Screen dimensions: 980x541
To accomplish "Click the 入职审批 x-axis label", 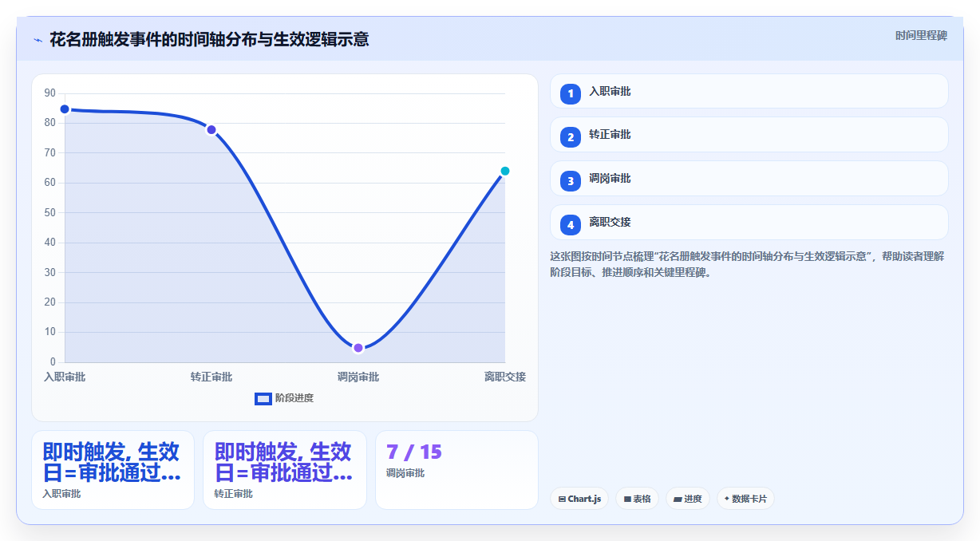I will [x=65, y=377].
